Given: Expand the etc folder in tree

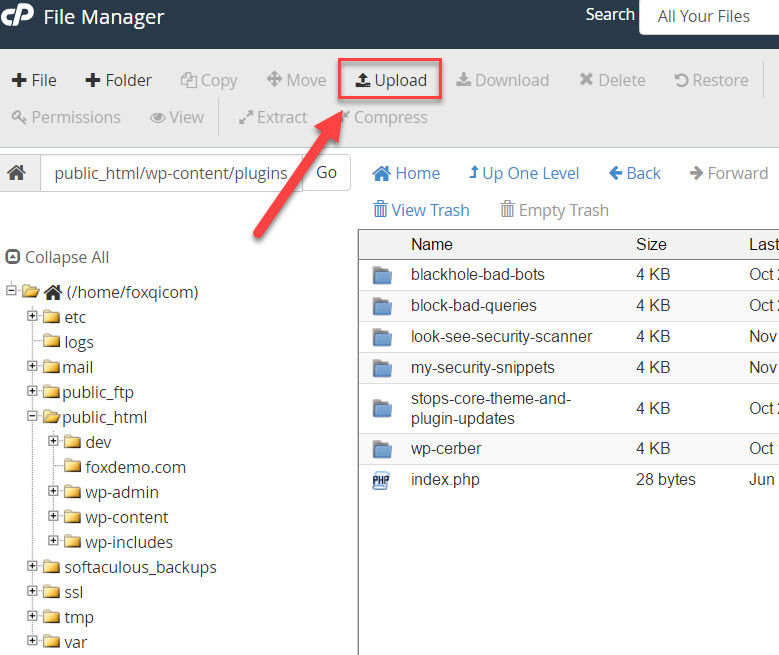Looking at the screenshot, I should tap(32, 317).
